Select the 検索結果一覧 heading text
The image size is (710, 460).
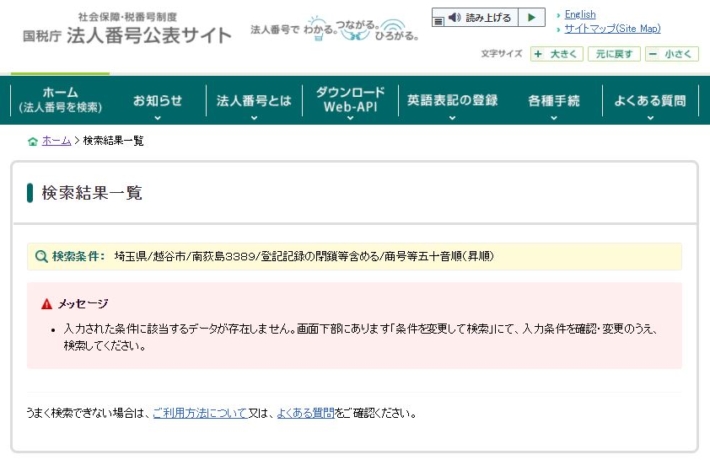[92, 193]
